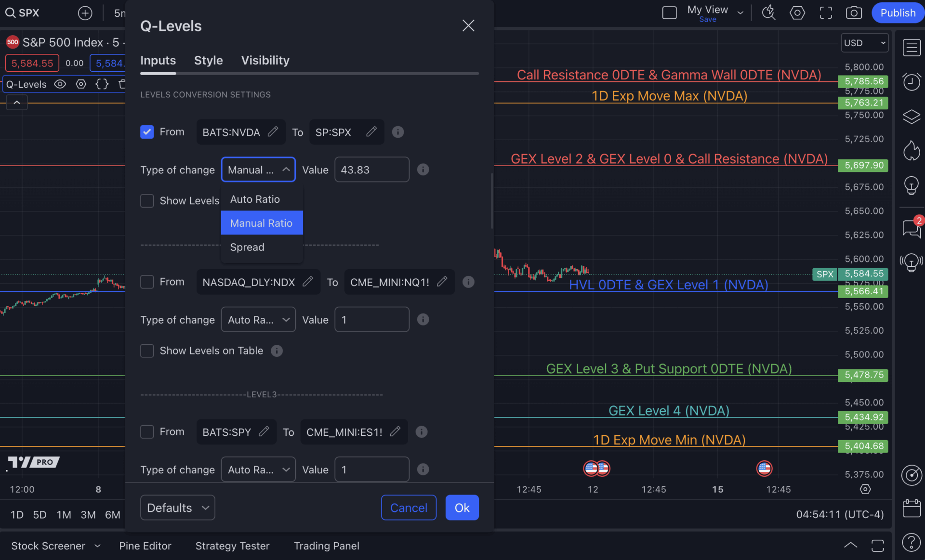Viewport: 925px width, 560px height.
Task: Close the Q-Levels dialog
Action: point(468,26)
